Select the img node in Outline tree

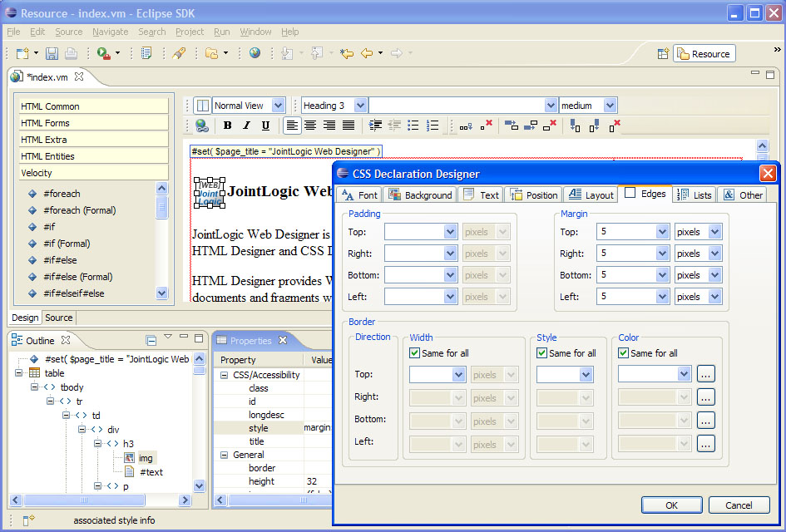click(x=146, y=458)
